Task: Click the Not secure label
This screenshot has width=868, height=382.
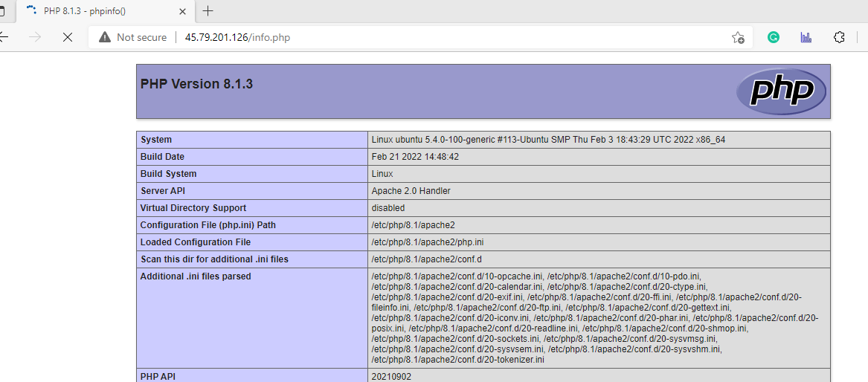Action: tap(141, 38)
